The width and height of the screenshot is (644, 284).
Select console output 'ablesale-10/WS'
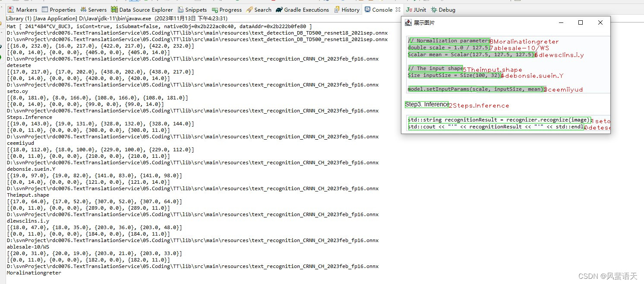pos(28,247)
